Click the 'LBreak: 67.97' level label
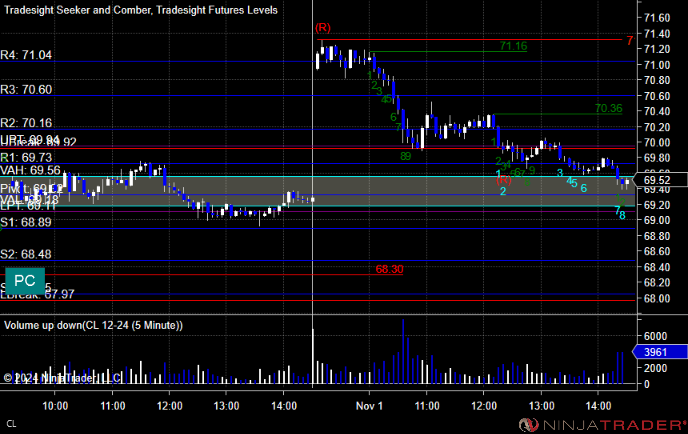 click(x=37, y=295)
